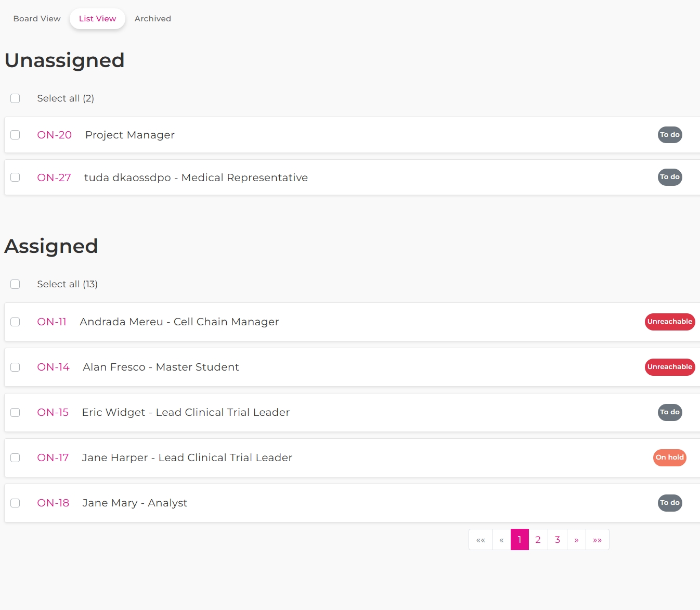Switch to Board View tab
Screen dimensions: 700x610
tap(37, 19)
